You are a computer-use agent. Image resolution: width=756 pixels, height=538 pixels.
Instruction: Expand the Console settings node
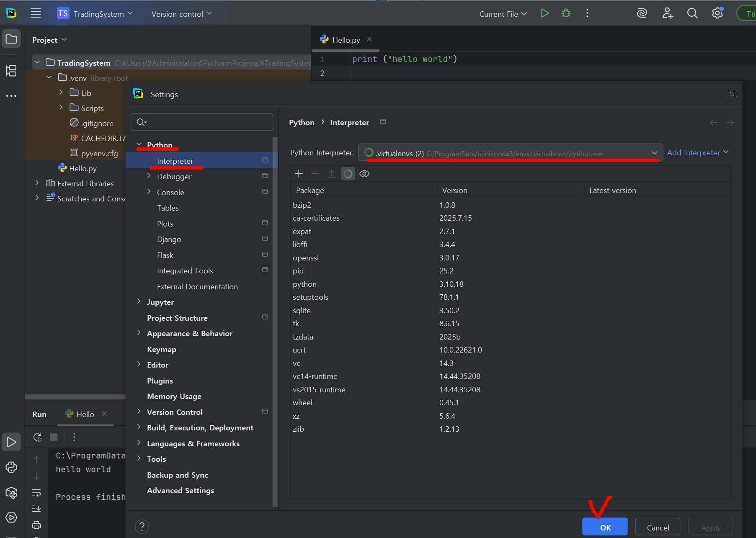point(149,192)
